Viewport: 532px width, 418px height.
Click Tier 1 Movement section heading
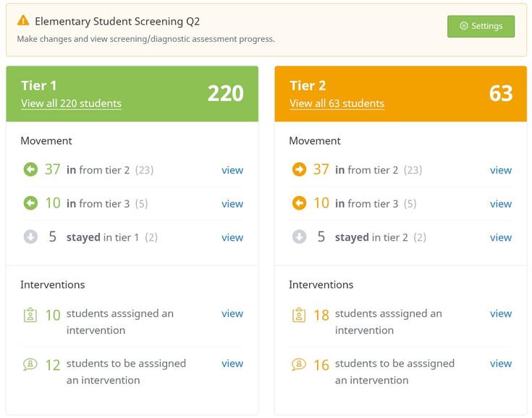pyautogui.click(x=46, y=141)
